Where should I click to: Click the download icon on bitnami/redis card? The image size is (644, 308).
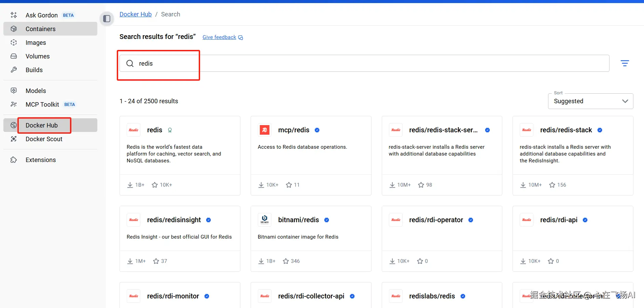[261, 261]
